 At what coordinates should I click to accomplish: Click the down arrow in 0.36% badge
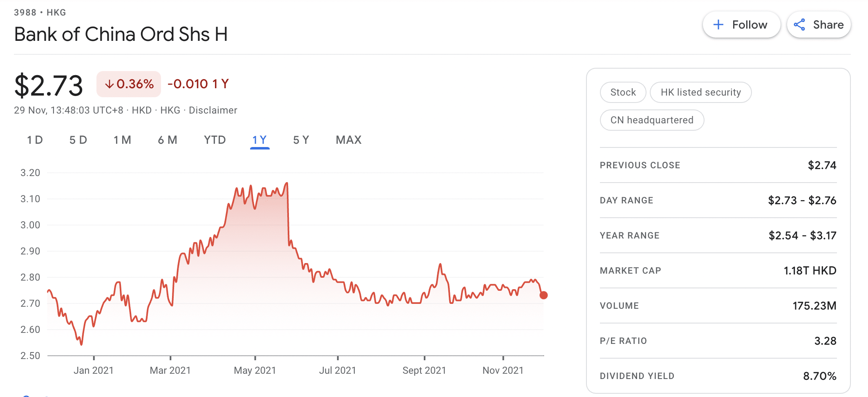pyautogui.click(x=109, y=84)
